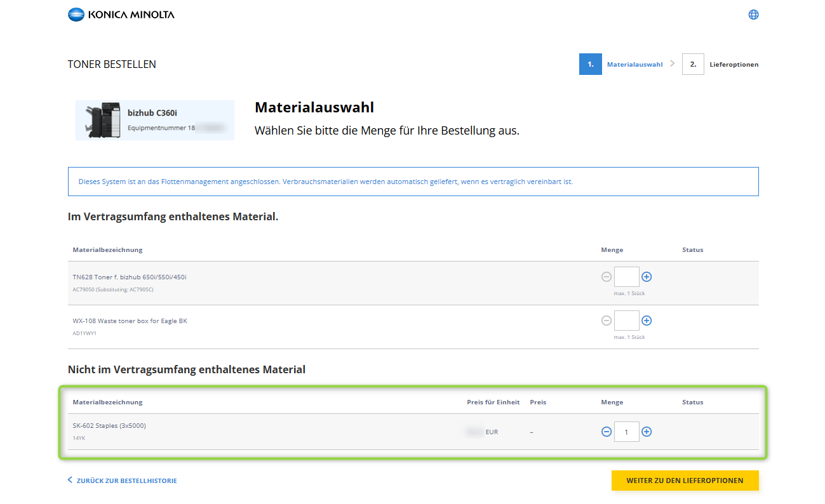Select step 2 Lieferoptionen

(720, 64)
